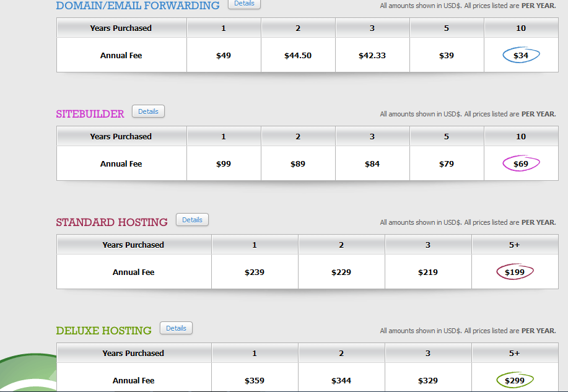Select the $229 Standard Hosting fee
The width and height of the screenshot is (568, 392).
[x=341, y=272]
